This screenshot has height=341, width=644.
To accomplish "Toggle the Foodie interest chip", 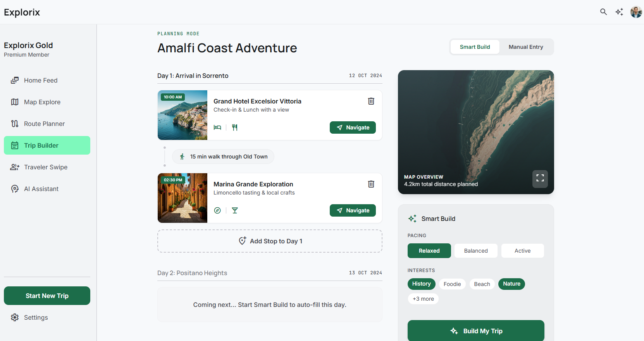I will point(452,284).
